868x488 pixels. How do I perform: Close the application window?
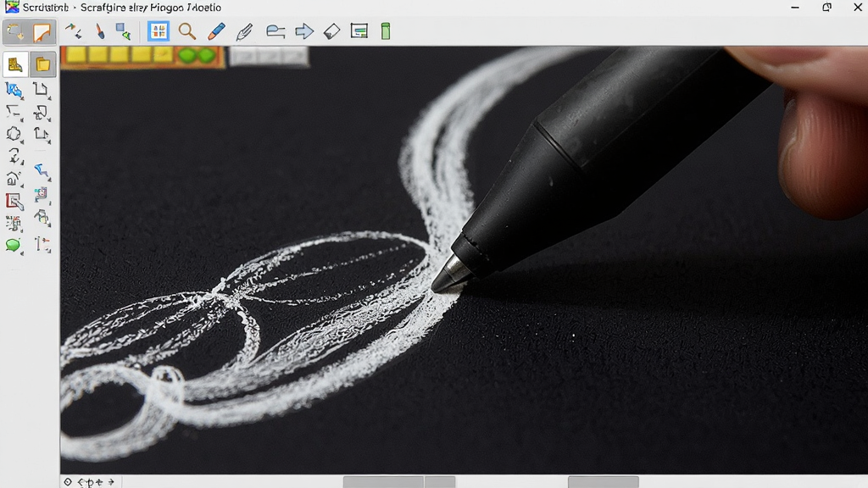[x=858, y=8]
